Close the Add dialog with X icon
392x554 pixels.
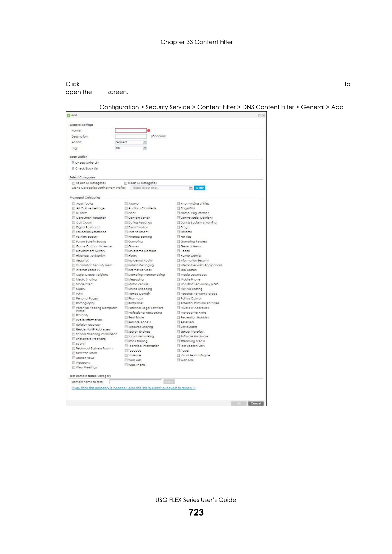coord(263,115)
